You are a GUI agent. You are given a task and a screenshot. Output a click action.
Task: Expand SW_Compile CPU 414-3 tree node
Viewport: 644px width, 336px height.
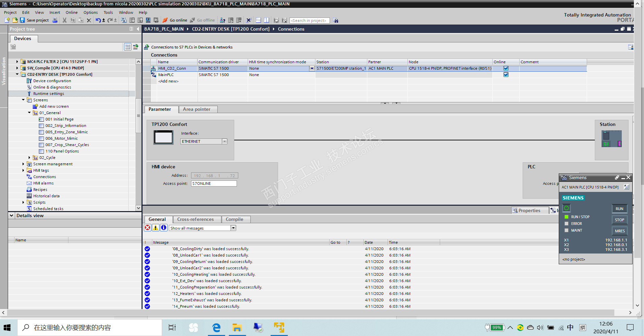(17, 68)
